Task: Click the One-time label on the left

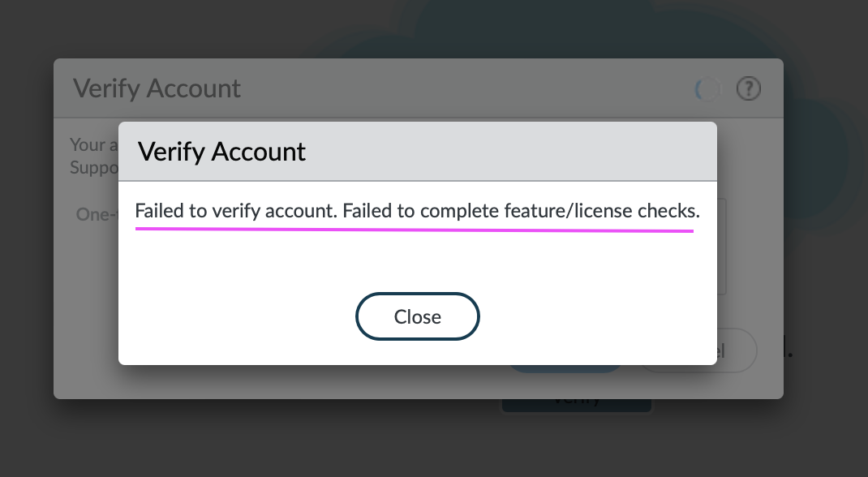Action: pos(92,214)
